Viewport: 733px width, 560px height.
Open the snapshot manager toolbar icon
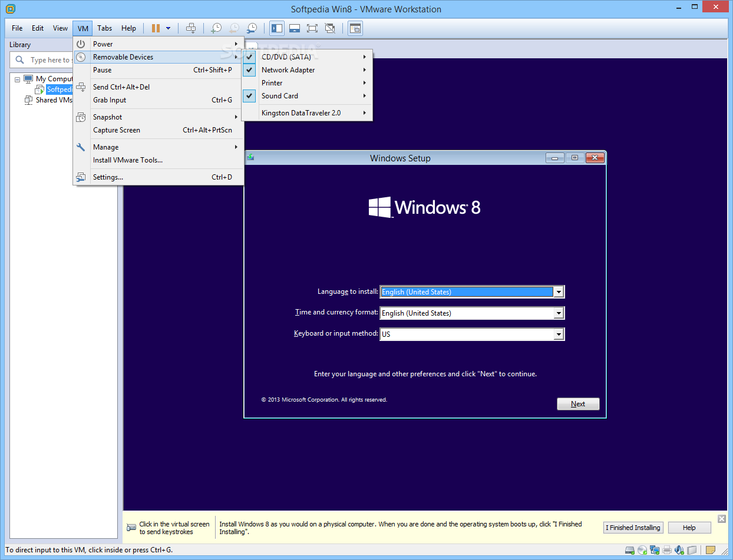[x=252, y=28]
